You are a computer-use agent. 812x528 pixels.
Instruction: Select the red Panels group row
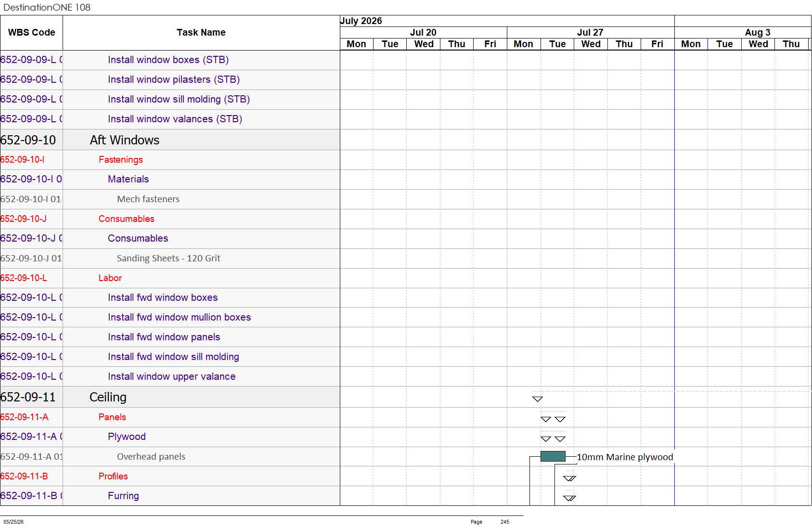[170, 417]
